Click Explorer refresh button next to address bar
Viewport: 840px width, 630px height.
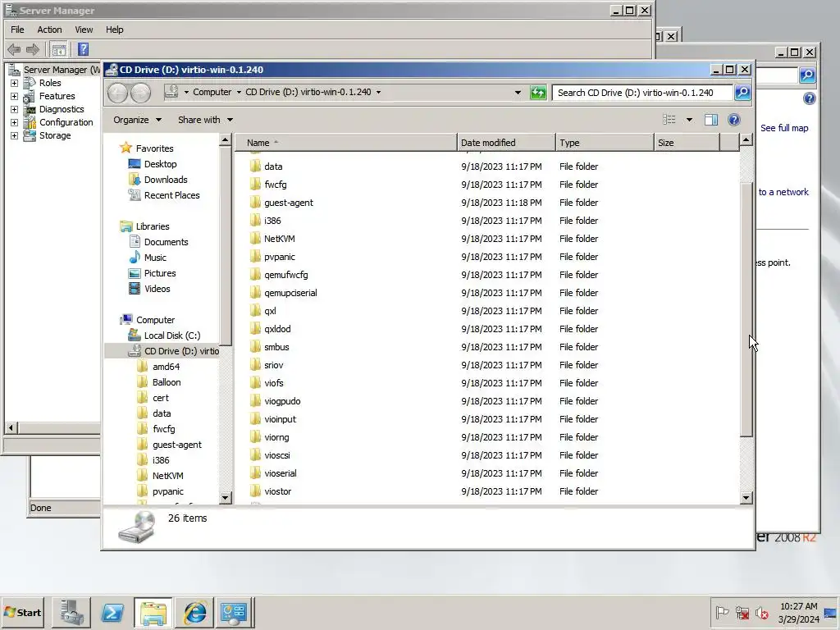[x=538, y=92]
